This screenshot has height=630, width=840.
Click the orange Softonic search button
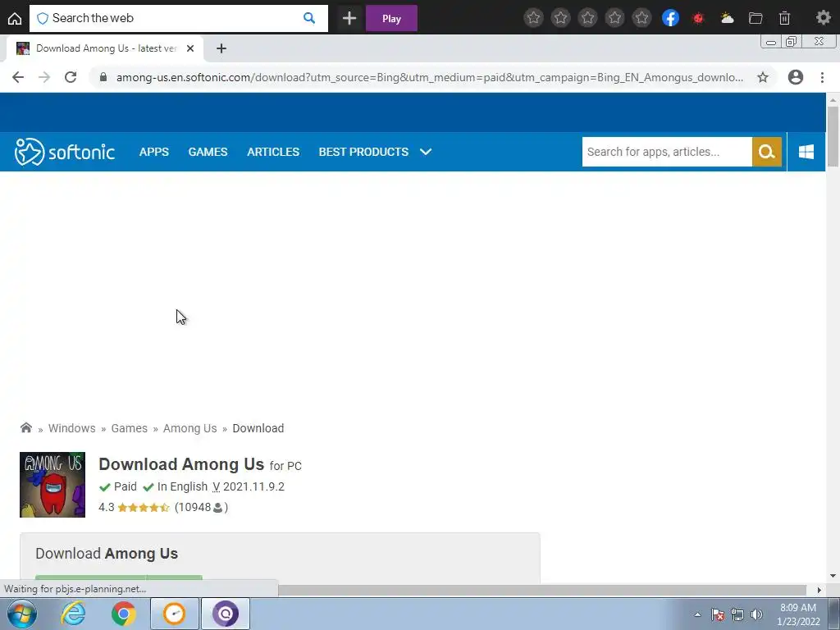tap(767, 152)
